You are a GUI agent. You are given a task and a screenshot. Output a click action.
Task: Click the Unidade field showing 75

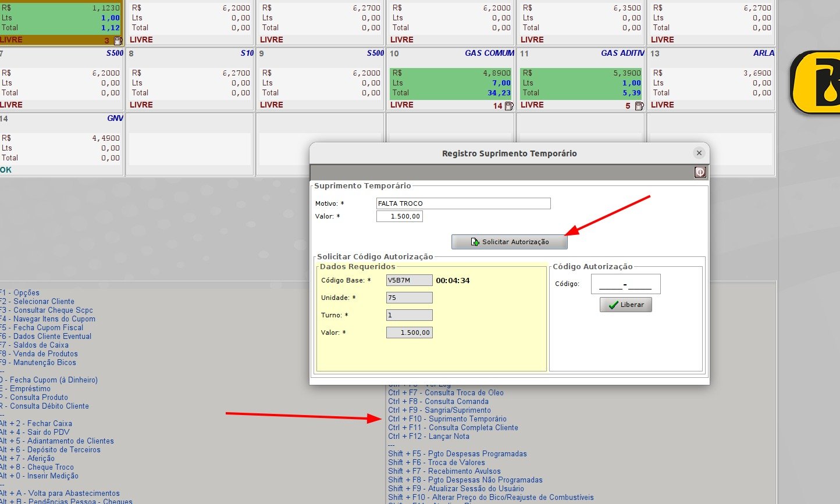click(409, 298)
